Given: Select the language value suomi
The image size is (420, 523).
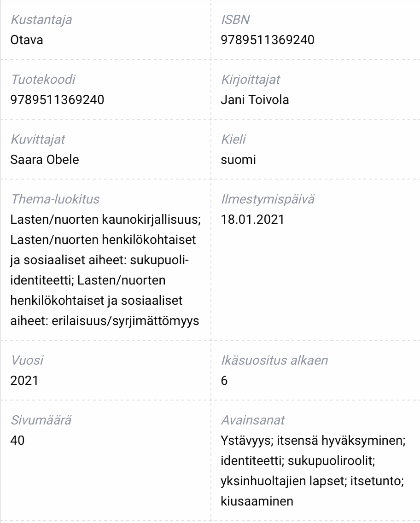Looking at the screenshot, I should (x=238, y=159).
